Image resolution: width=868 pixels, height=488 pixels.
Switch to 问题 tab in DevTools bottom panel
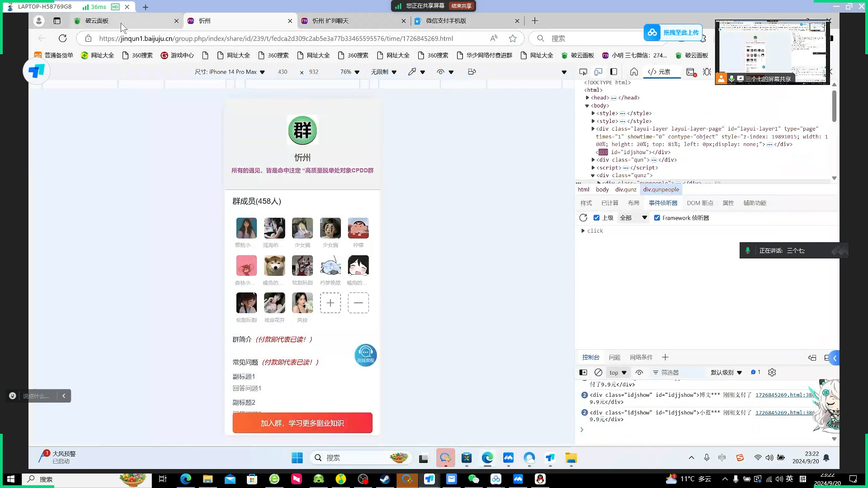(615, 357)
